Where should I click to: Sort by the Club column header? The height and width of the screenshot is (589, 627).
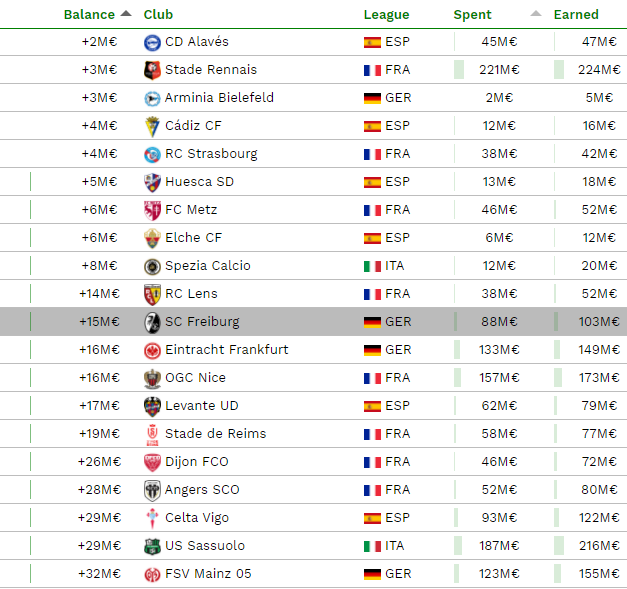pos(158,14)
